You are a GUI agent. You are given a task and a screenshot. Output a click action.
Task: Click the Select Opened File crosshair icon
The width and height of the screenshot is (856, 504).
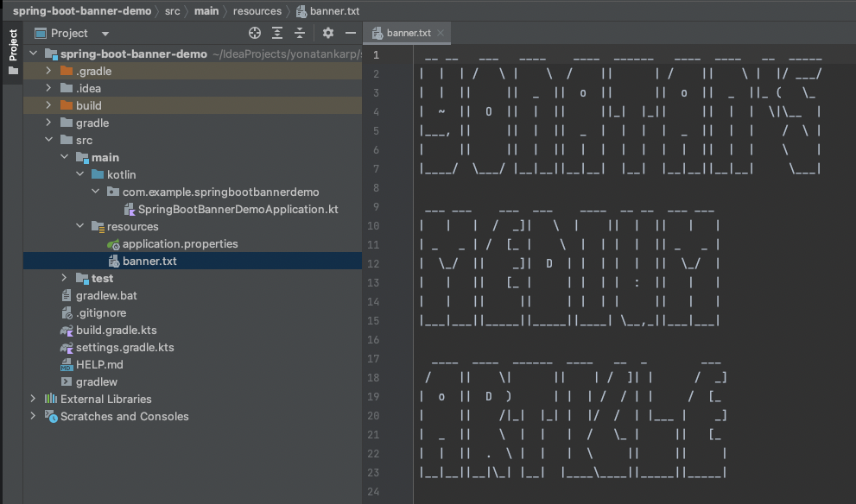pyautogui.click(x=255, y=33)
